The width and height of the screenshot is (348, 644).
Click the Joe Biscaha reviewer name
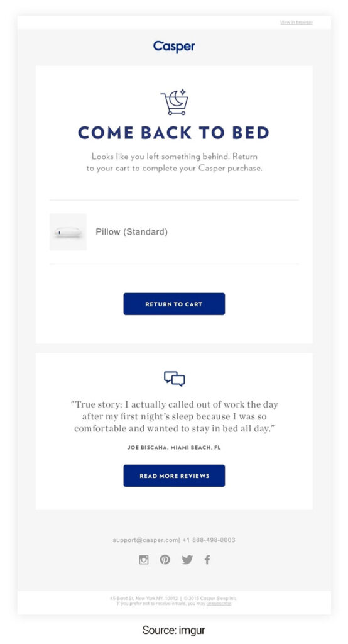[174, 448]
